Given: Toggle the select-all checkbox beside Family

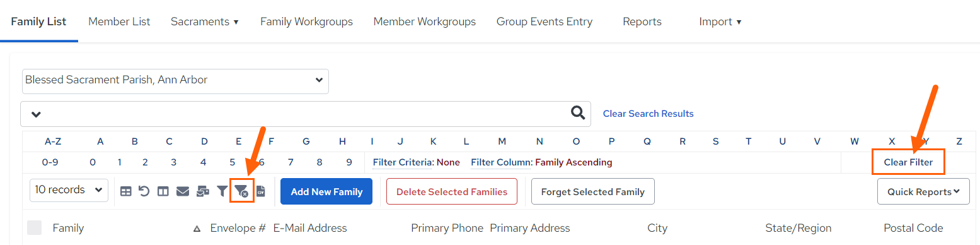Looking at the screenshot, I should (34, 228).
